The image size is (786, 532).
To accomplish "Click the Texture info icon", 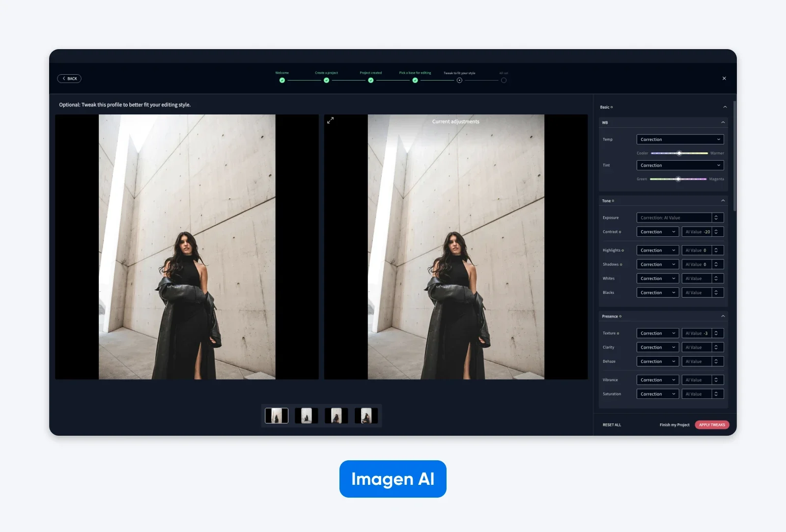I will point(618,333).
